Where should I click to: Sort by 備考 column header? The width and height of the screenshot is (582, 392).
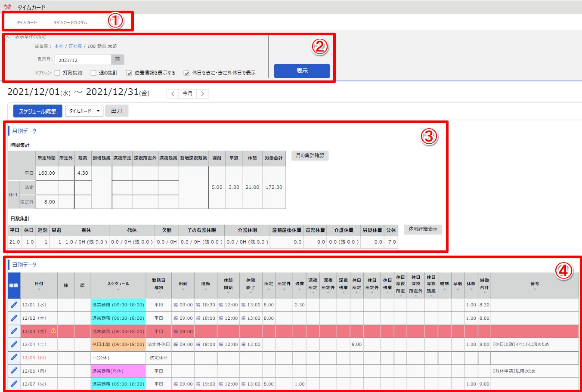tap(535, 285)
